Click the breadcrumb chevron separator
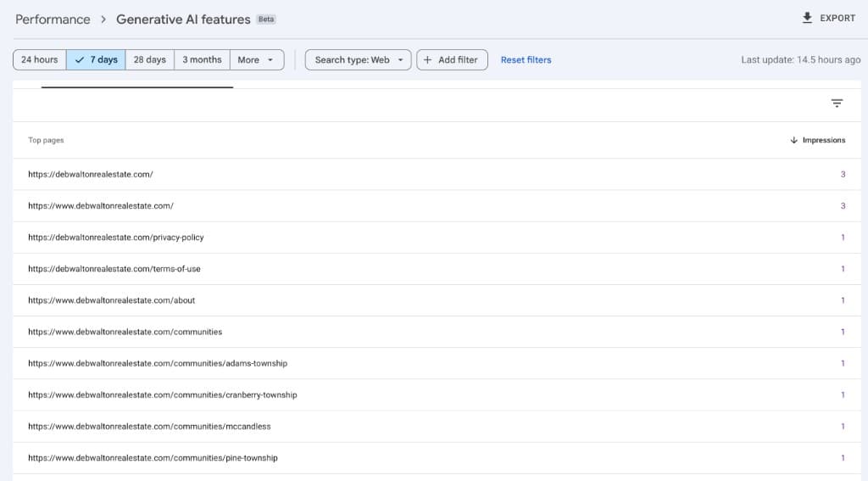 (103, 20)
